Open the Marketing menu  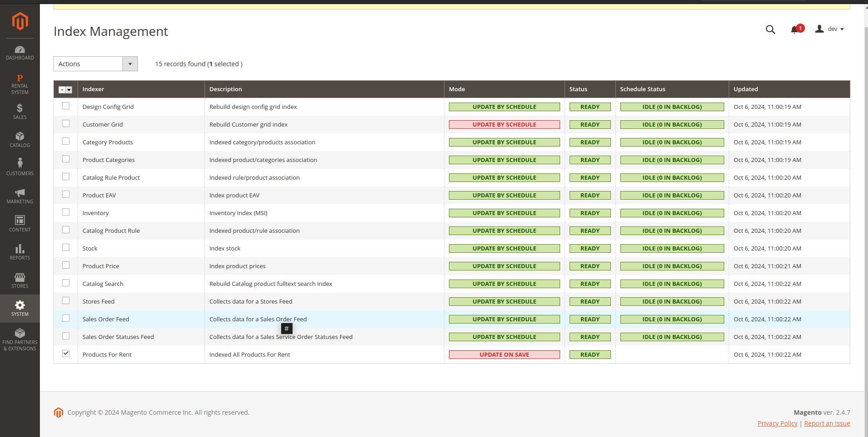(x=20, y=196)
